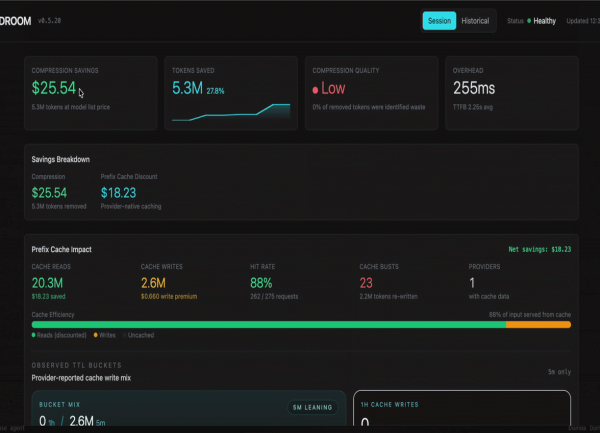Click the 23 Cache Busts value
The image size is (600, 433).
tap(366, 283)
